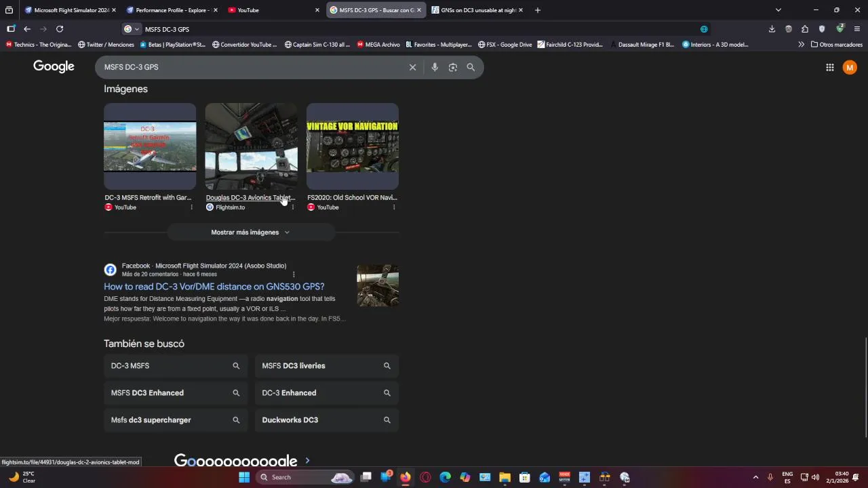The width and height of the screenshot is (868, 488).
Task: Start voice search with the microphone icon
Action: [x=435, y=67]
